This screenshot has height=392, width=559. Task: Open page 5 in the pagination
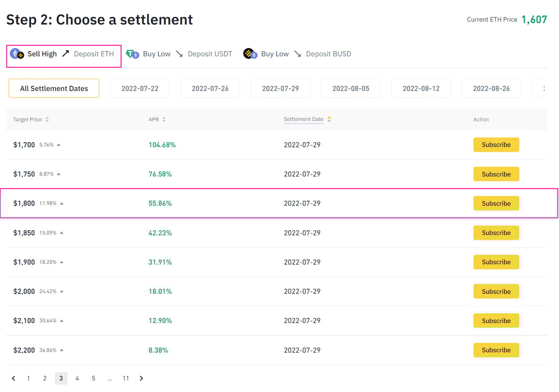point(93,378)
